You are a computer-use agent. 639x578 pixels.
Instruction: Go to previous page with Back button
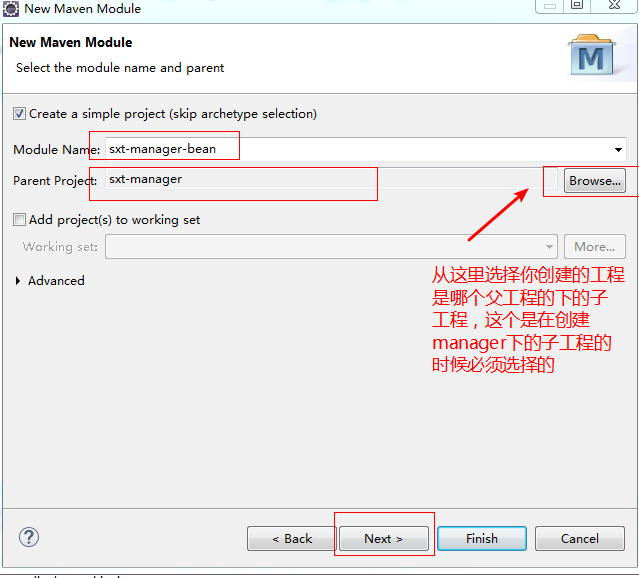pos(292,539)
